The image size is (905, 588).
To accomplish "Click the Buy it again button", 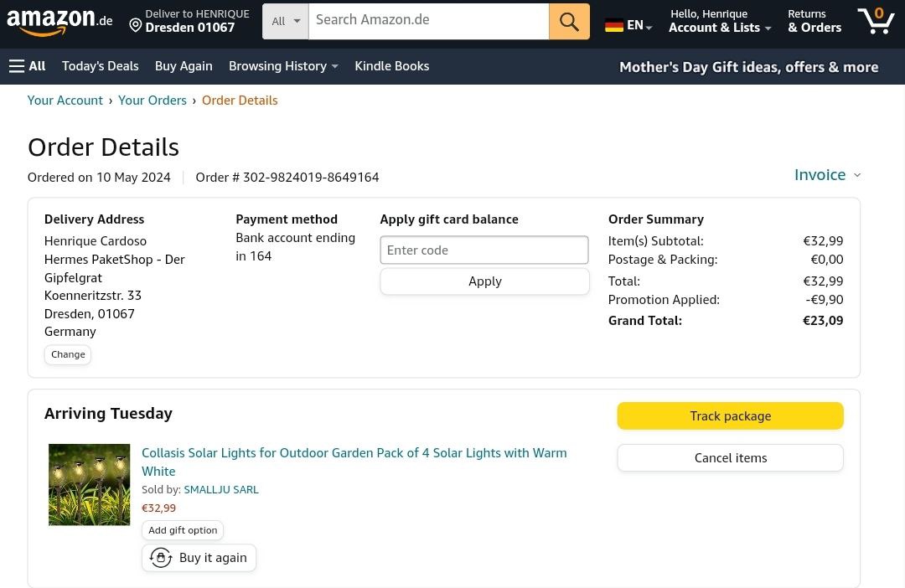I will [199, 558].
